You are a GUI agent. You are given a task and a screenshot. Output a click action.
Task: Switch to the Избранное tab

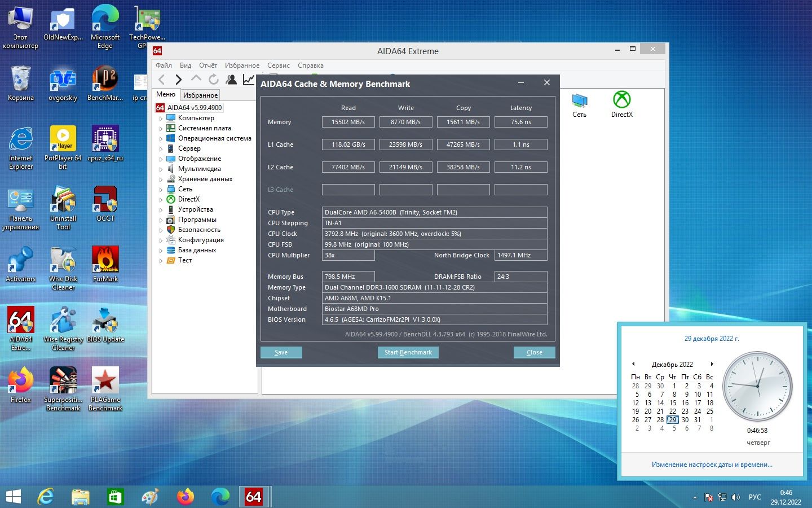pyautogui.click(x=200, y=95)
